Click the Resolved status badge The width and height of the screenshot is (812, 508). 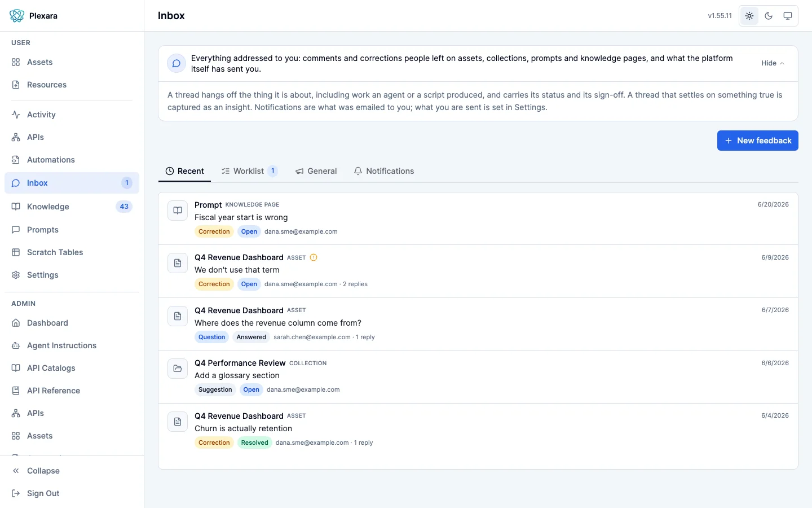tap(255, 443)
